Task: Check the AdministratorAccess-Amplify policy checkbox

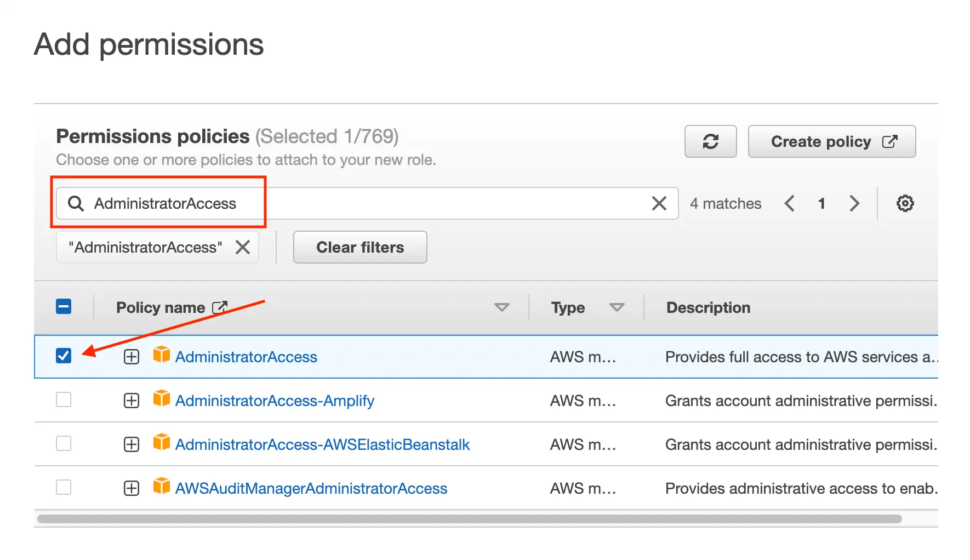Action: [x=64, y=399]
